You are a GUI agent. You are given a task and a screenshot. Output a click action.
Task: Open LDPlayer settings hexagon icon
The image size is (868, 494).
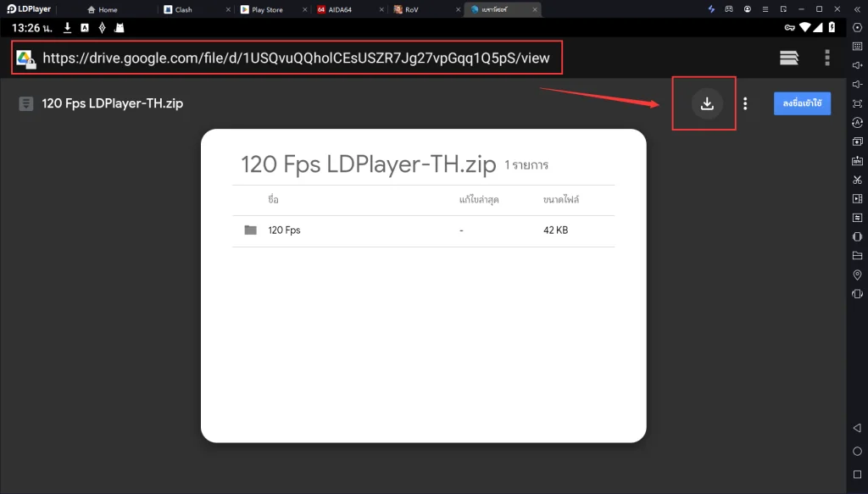(x=858, y=28)
